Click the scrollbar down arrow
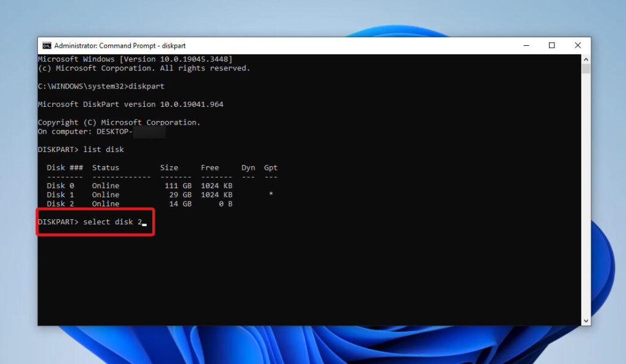 (x=586, y=320)
